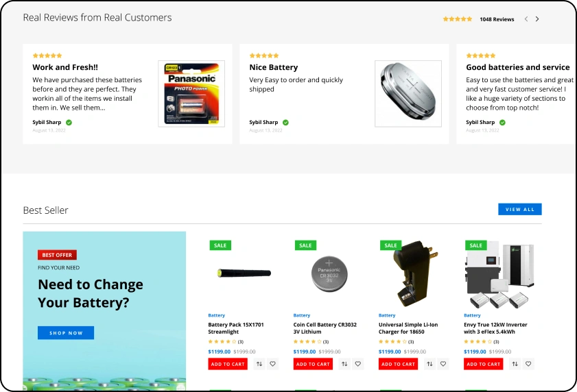Compare the Universal Simple Li-Ion Charger
577x392 pixels.
(429, 364)
